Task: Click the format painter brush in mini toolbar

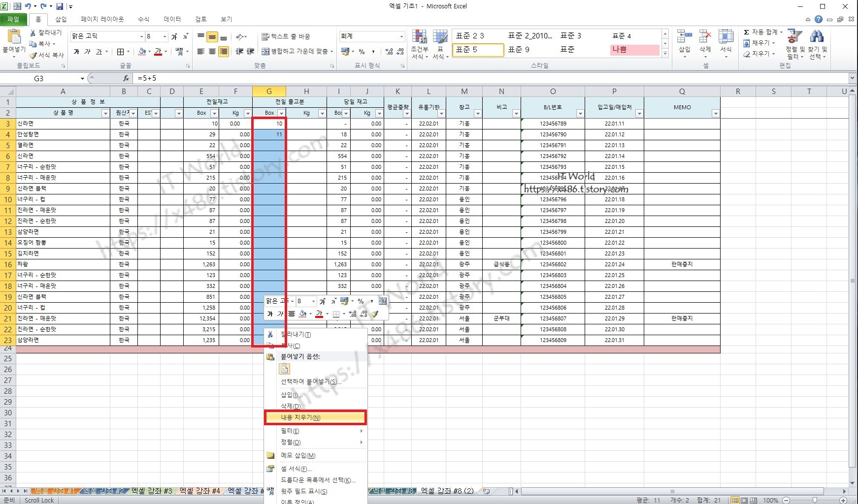Action: click(x=375, y=314)
